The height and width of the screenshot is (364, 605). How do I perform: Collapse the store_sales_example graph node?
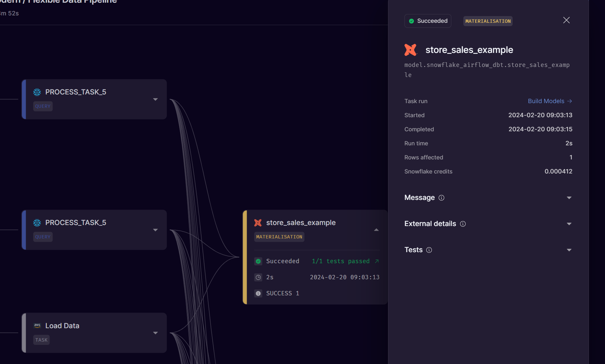[x=376, y=230]
